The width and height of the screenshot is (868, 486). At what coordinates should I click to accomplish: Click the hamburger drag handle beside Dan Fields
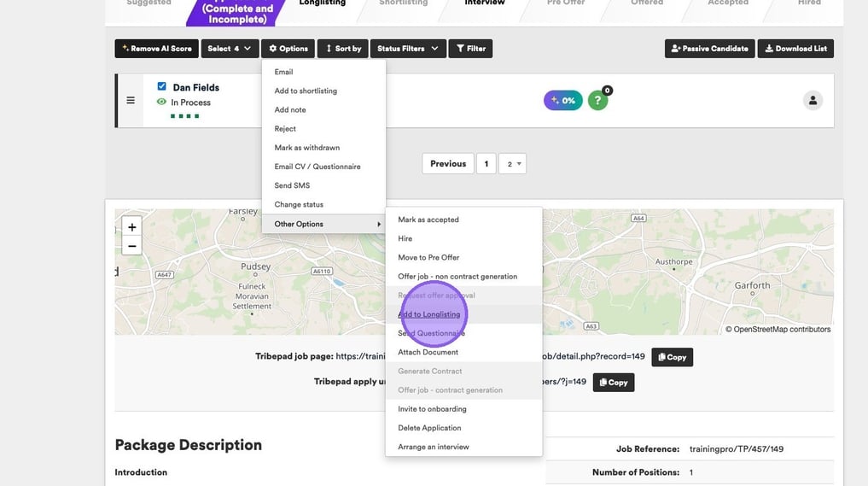131,100
